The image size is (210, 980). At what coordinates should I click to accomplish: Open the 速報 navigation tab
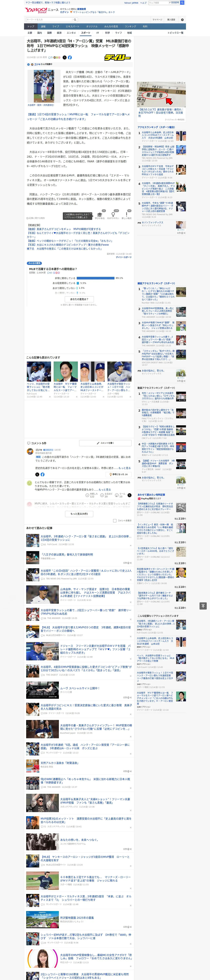coord(43,26)
